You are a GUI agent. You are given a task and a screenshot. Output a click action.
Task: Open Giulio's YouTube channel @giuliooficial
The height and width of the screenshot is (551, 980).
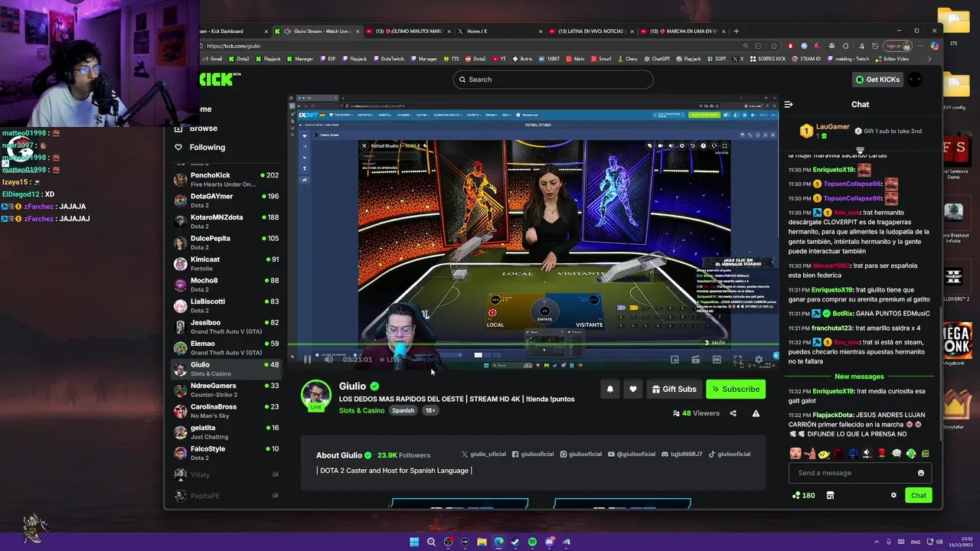632,454
